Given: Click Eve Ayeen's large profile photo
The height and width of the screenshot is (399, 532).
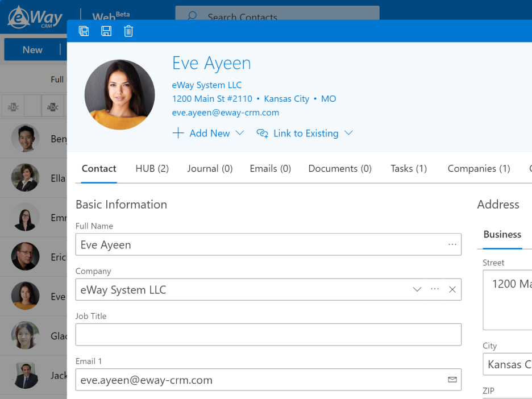Looking at the screenshot, I should click(120, 95).
